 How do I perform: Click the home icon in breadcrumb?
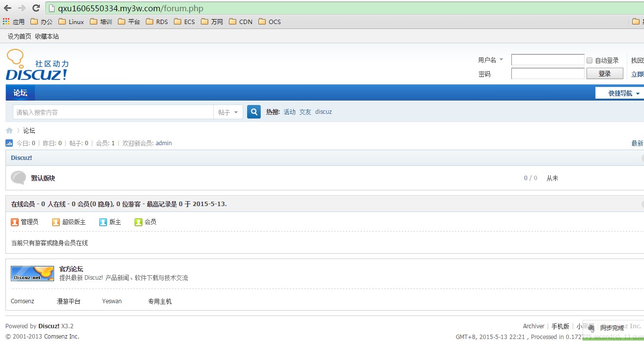pos(9,131)
